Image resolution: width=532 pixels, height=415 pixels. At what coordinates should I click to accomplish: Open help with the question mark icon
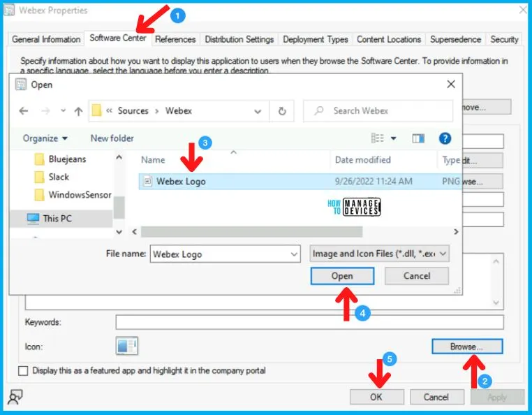[445, 138]
